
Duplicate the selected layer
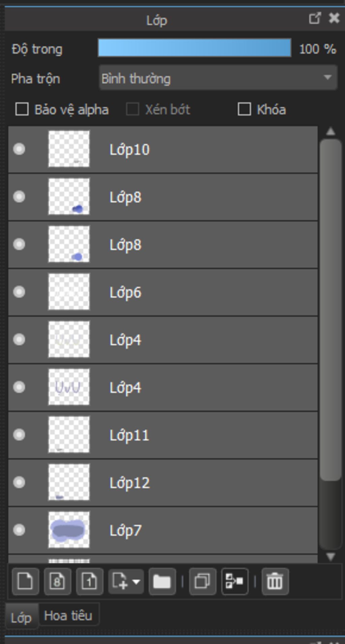click(202, 581)
